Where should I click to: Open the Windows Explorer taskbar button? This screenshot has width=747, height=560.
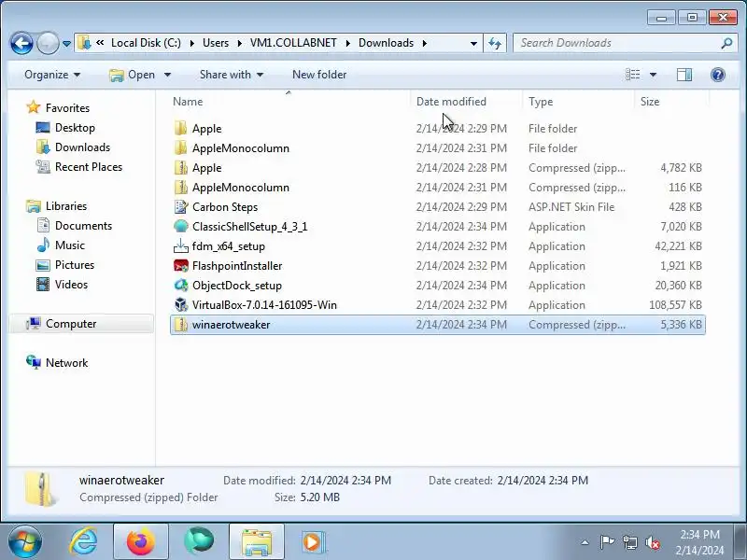[x=257, y=542]
